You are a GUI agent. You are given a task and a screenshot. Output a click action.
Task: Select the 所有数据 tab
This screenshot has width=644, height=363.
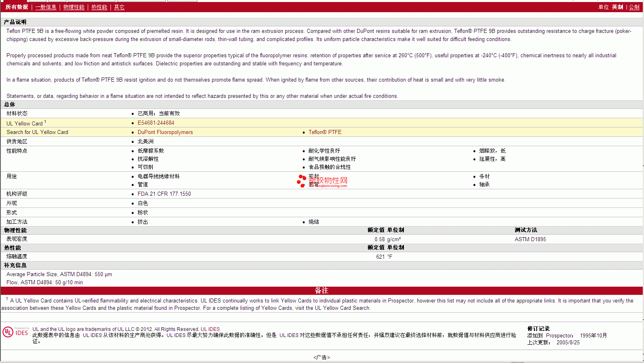coord(17,7)
